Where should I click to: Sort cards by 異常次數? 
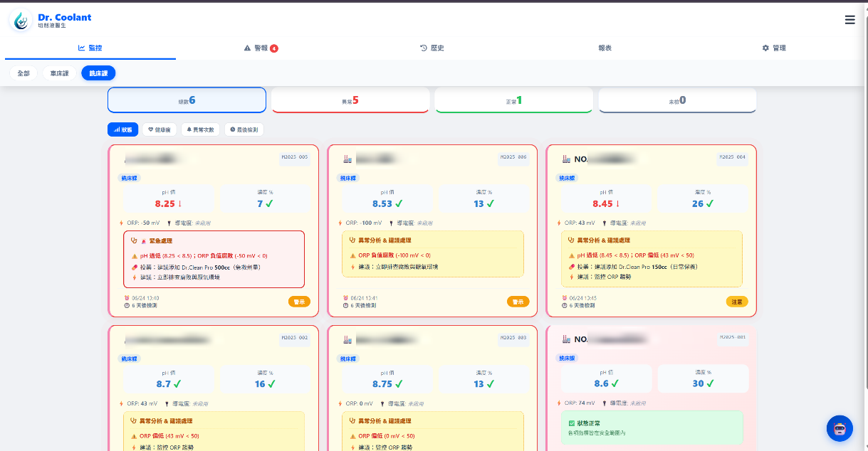(201, 129)
